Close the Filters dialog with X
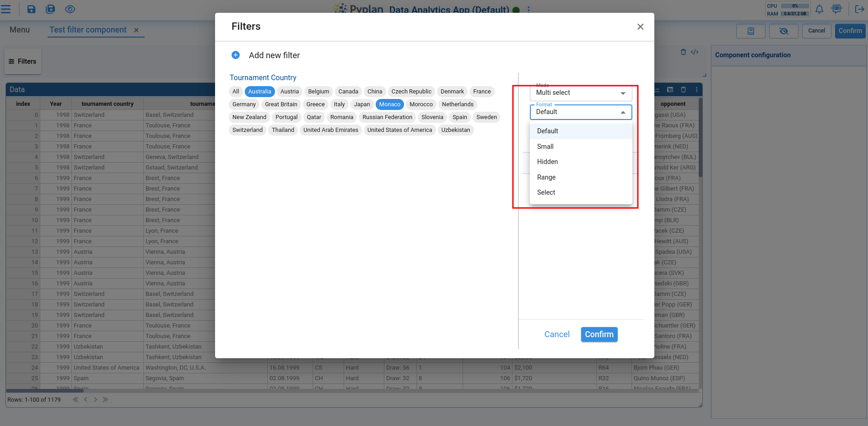The height and width of the screenshot is (426, 868). (x=640, y=27)
